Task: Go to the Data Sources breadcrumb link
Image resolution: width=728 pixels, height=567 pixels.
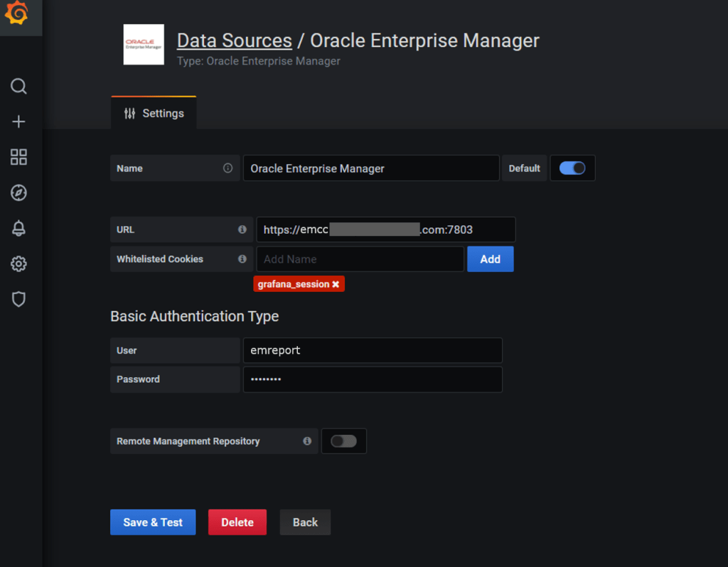Action: point(234,40)
